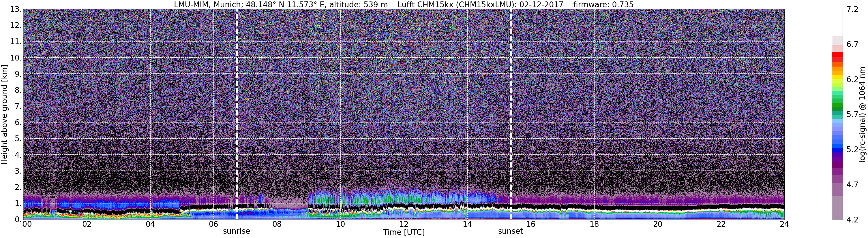Click the 10 time axis tick label
868x238 pixels.
point(340,224)
